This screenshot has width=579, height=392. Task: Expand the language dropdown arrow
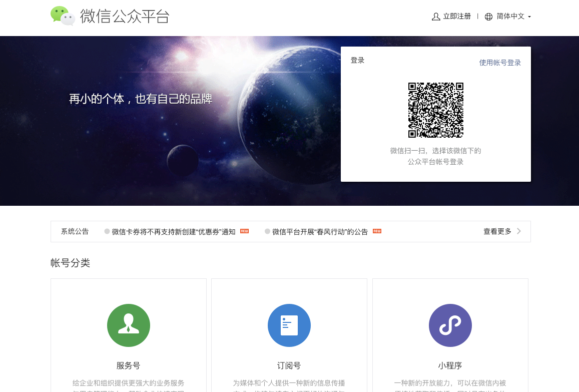point(529,17)
